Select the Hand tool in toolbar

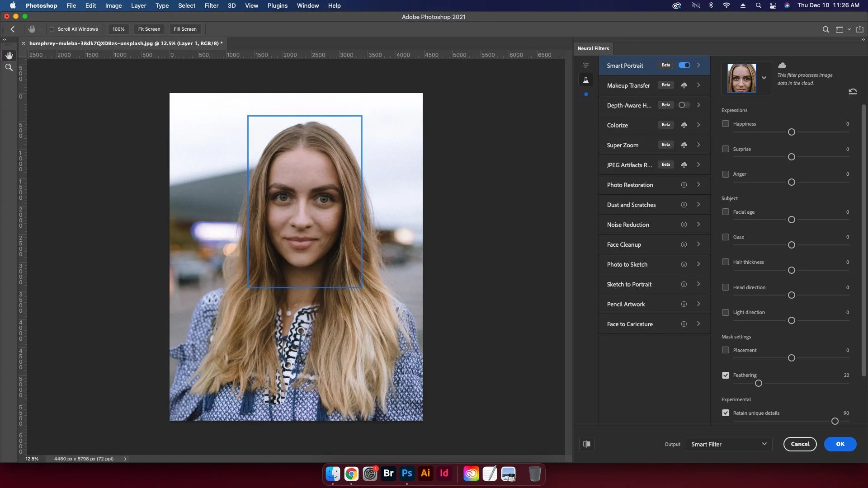(9, 56)
